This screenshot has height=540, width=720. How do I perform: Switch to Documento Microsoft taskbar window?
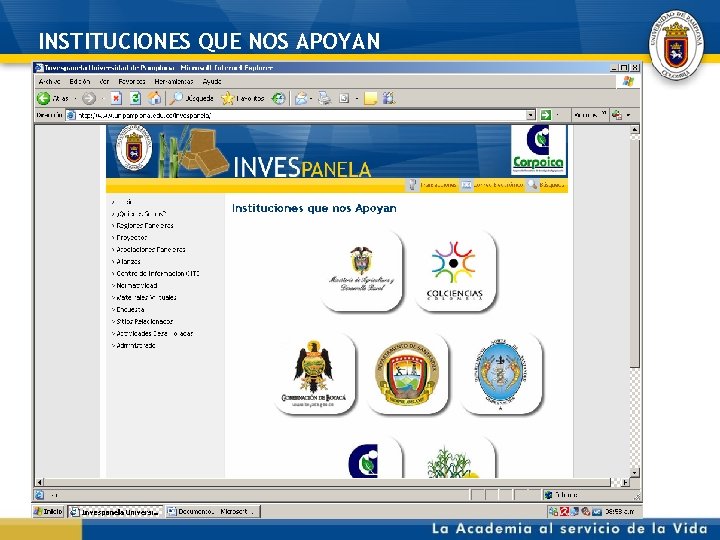click(x=213, y=512)
